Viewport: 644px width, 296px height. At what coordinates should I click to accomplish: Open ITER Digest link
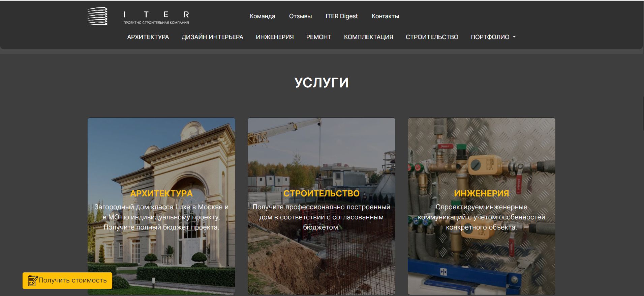(341, 16)
